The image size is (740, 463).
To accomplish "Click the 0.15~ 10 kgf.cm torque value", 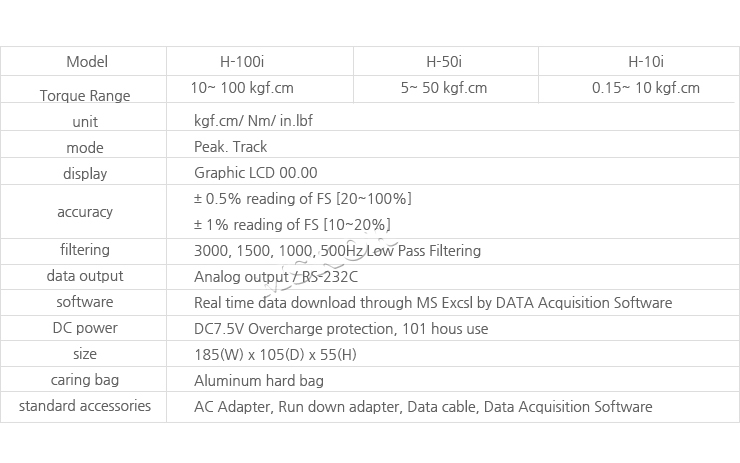I will pos(645,88).
